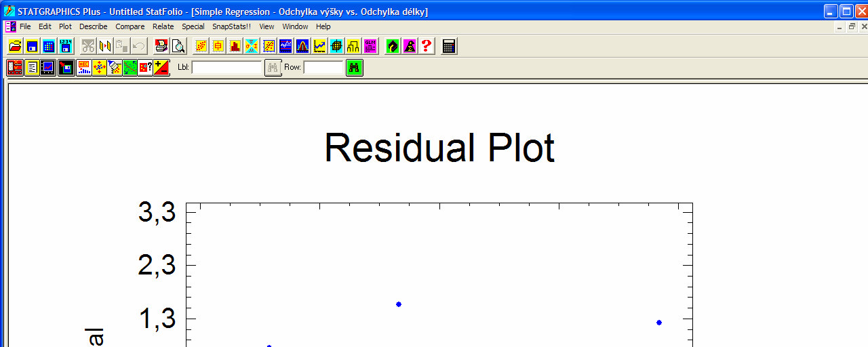Open the Window menu
Screen dimensions: 868x347
(295, 26)
